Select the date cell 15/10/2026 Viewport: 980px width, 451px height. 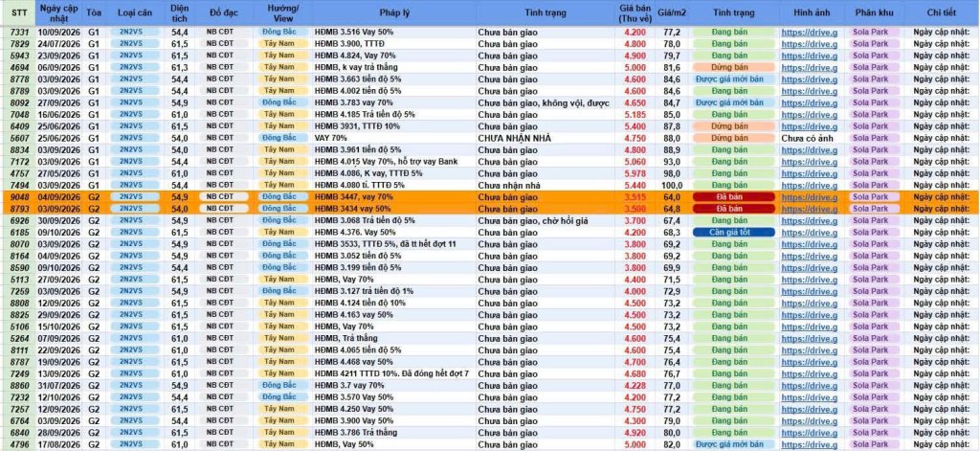pyautogui.click(x=58, y=327)
